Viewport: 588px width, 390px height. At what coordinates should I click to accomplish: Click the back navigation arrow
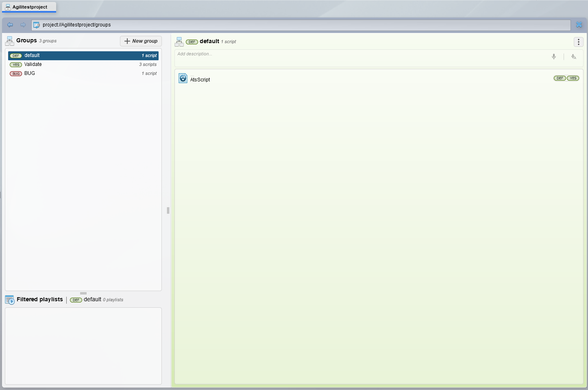pos(10,25)
